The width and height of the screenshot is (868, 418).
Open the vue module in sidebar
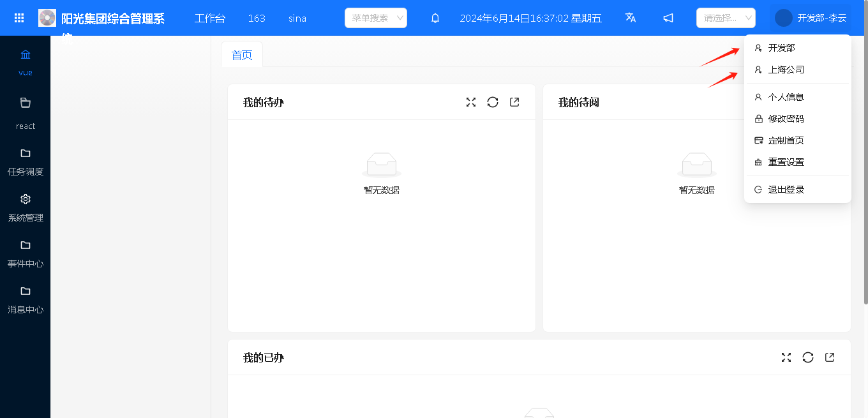pos(26,62)
